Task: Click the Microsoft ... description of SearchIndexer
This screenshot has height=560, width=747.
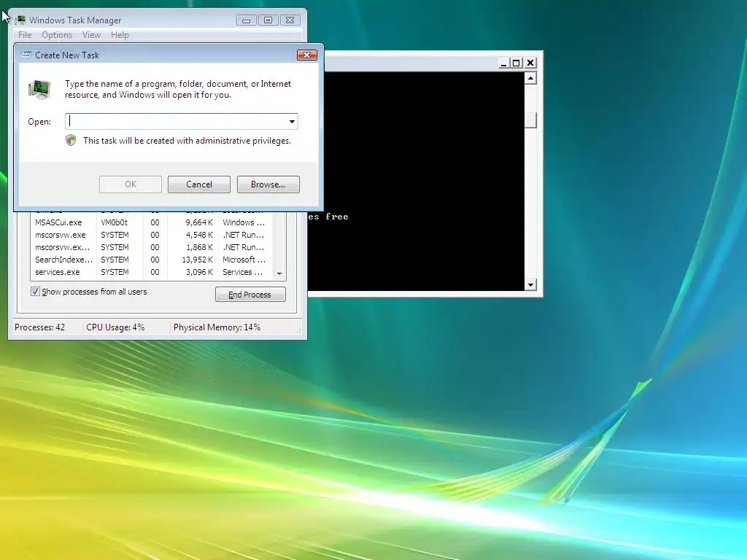Action: pyautogui.click(x=244, y=260)
